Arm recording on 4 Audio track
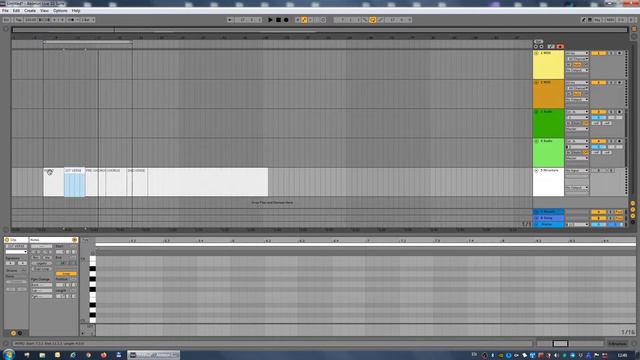Image resolution: width=640 pixels, height=360 pixels. point(619,141)
